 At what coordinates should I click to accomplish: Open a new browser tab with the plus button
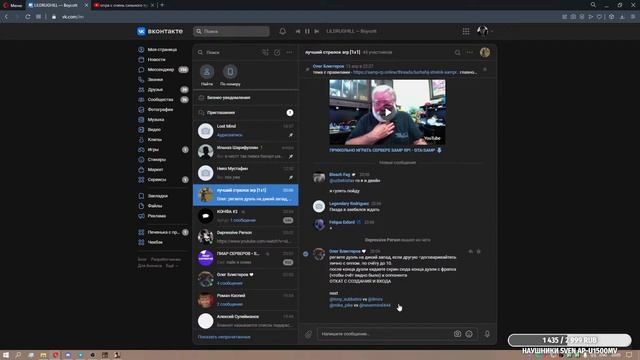point(162,5)
